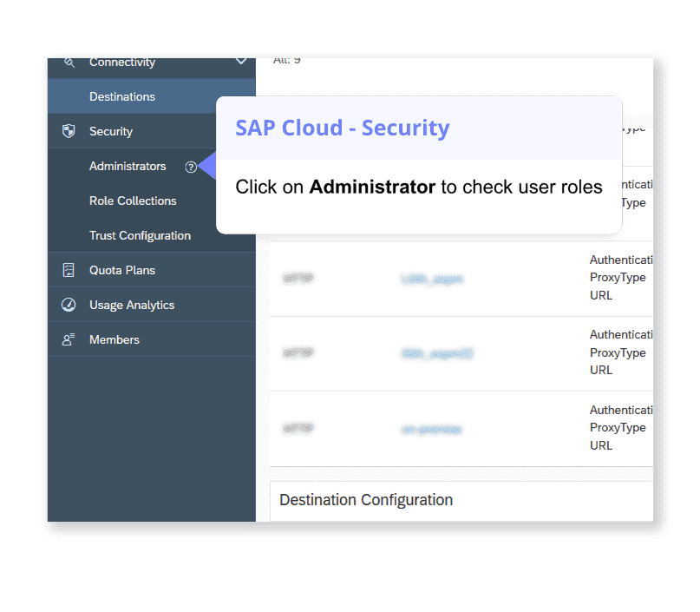Open Role Collections page

[x=133, y=201]
